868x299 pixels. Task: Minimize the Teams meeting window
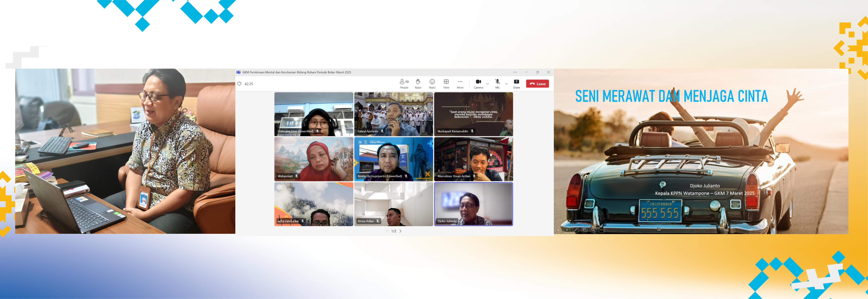click(x=526, y=72)
